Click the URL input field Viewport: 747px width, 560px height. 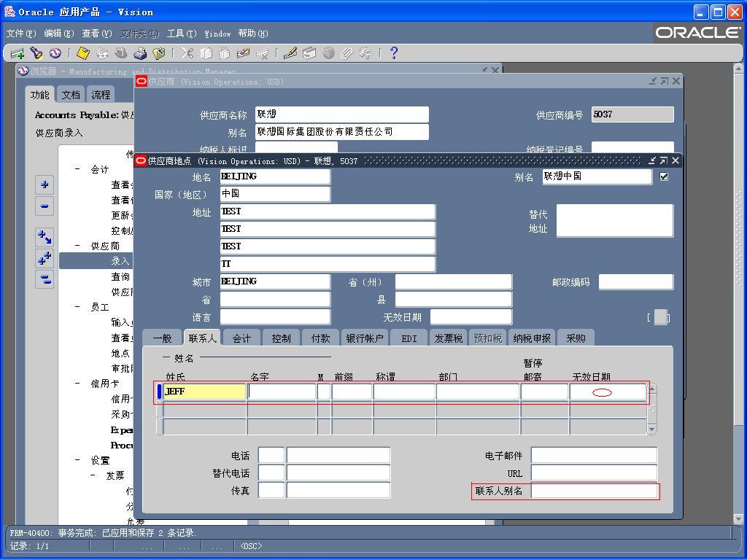(x=594, y=472)
